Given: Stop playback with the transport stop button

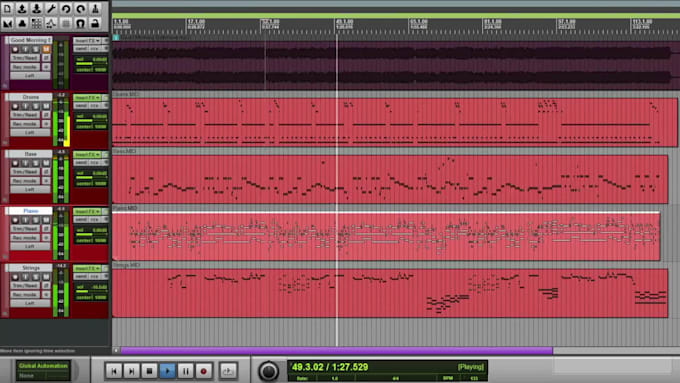Looking at the screenshot, I should 149,371.
